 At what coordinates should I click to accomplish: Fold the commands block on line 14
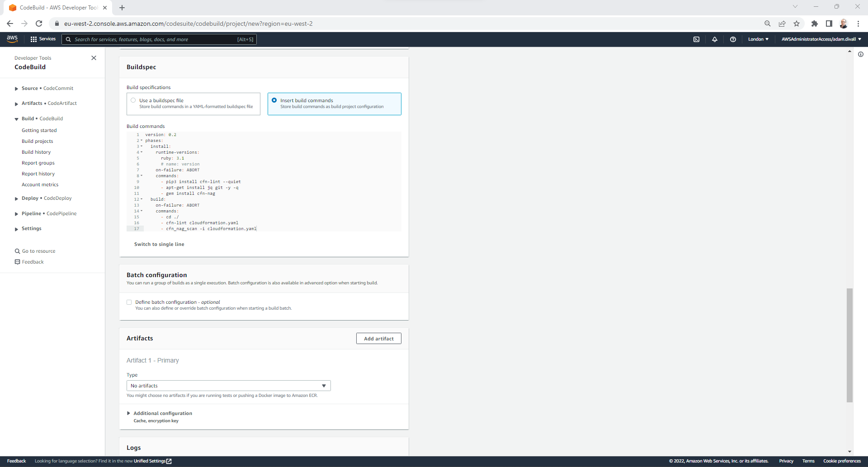pyautogui.click(x=142, y=211)
